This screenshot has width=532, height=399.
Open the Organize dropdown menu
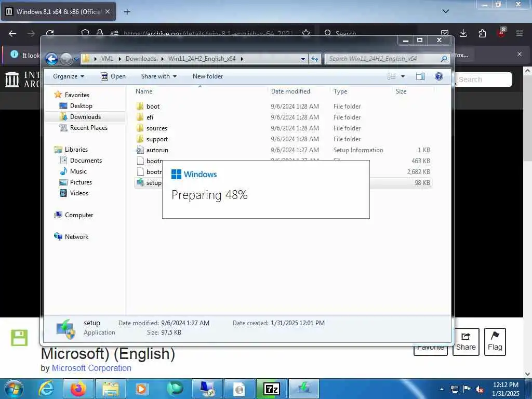69,76
